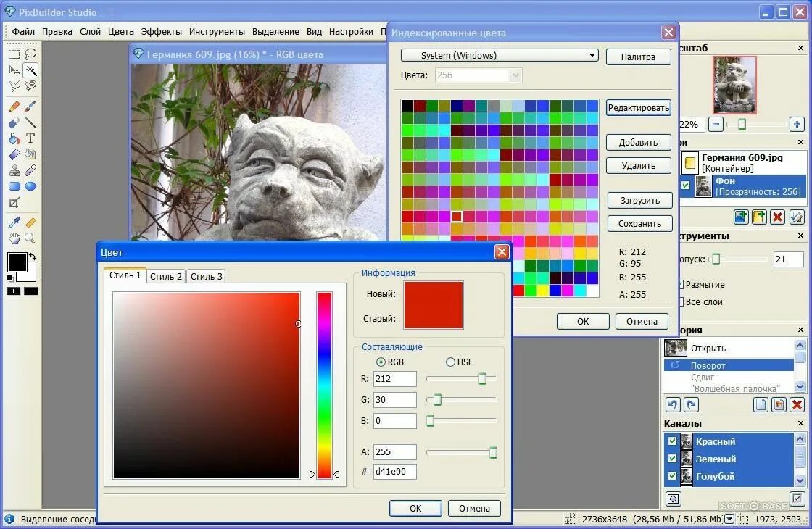Image resolution: width=812 pixels, height=529 pixels.
Task: Click Channels list scroll-down arrow
Action: (800, 481)
